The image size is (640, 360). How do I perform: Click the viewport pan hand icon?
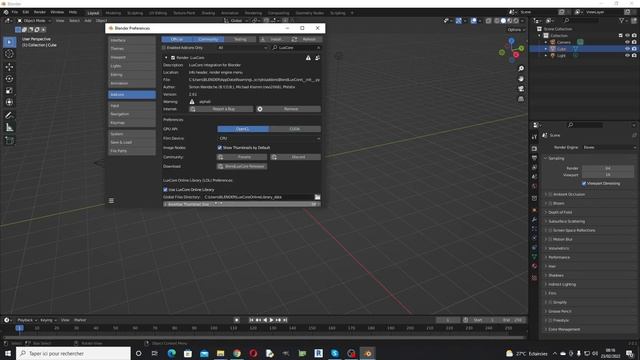pyautogui.click(x=521, y=78)
